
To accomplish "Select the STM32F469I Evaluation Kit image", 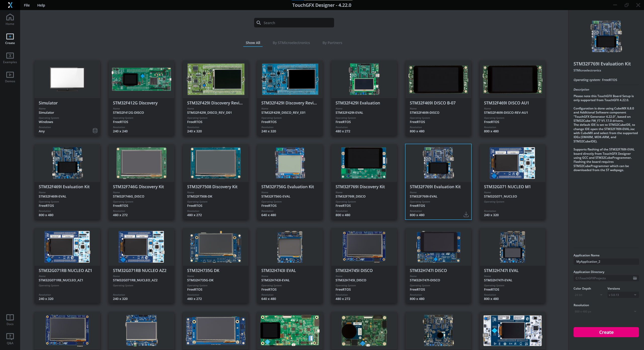I will [x=67, y=163].
